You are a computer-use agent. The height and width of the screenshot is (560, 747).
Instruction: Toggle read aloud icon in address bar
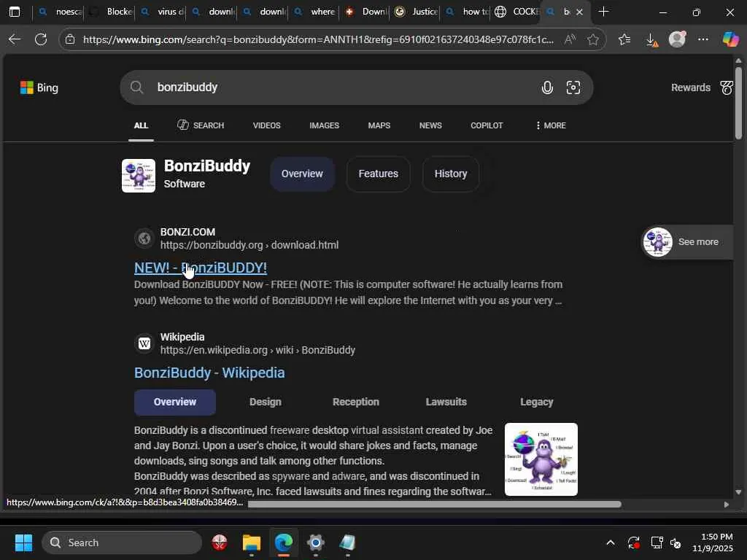570,39
